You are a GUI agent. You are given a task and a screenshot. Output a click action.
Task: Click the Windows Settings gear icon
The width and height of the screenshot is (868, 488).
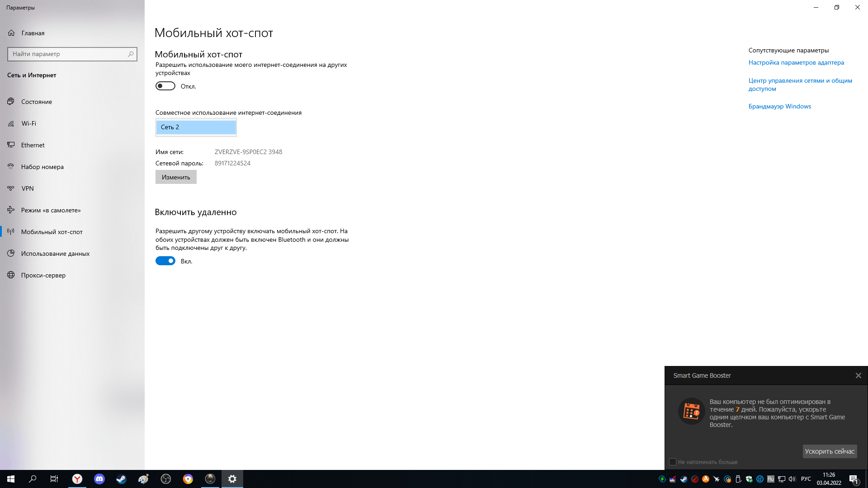click(232, 479)
